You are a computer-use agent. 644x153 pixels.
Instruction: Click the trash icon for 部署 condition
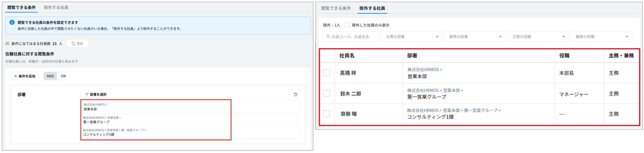pos(295,94)
